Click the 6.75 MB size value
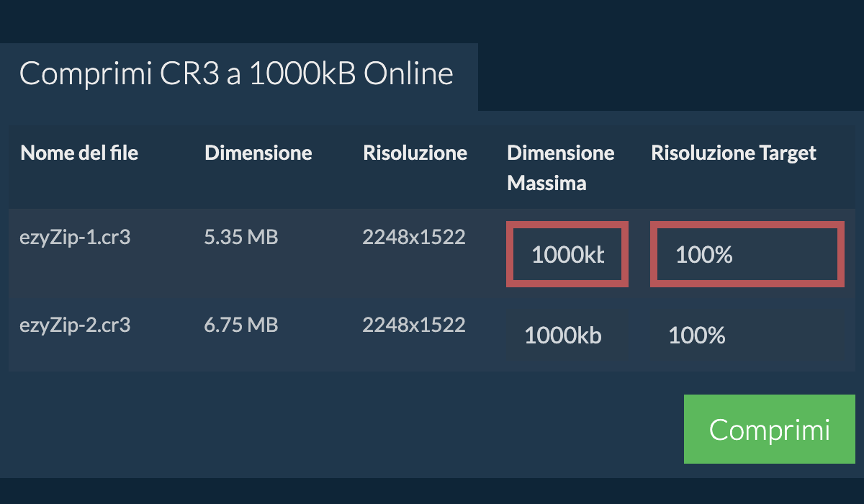The image size is (864, 504). tap(241, 325)
